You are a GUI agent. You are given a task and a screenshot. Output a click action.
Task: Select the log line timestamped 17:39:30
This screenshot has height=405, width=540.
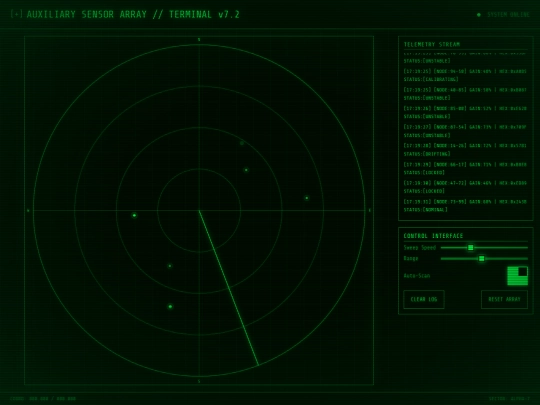coord(465,187)
